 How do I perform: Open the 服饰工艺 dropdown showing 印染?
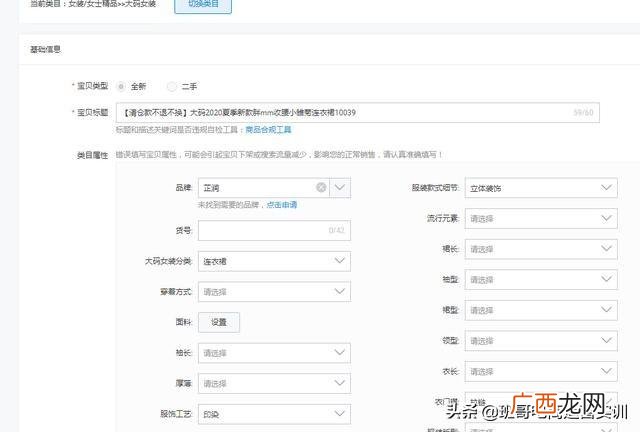pos(274,414)
